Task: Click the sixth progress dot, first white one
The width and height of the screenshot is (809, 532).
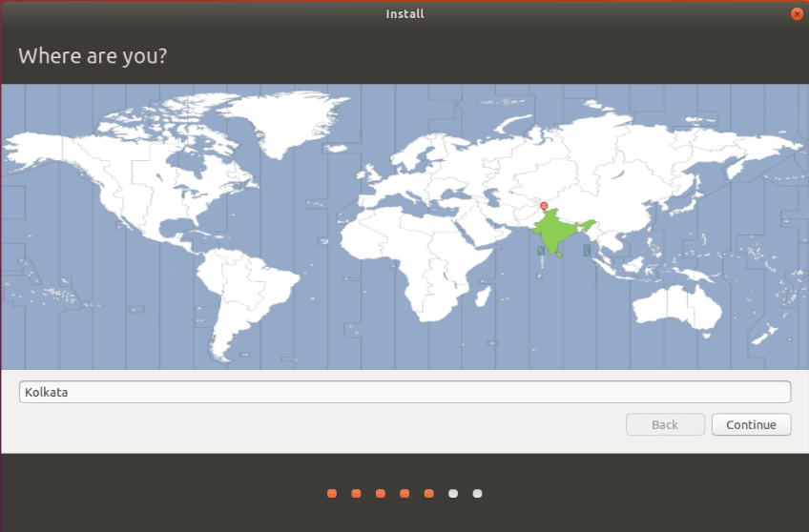Action: coord(453,493)
